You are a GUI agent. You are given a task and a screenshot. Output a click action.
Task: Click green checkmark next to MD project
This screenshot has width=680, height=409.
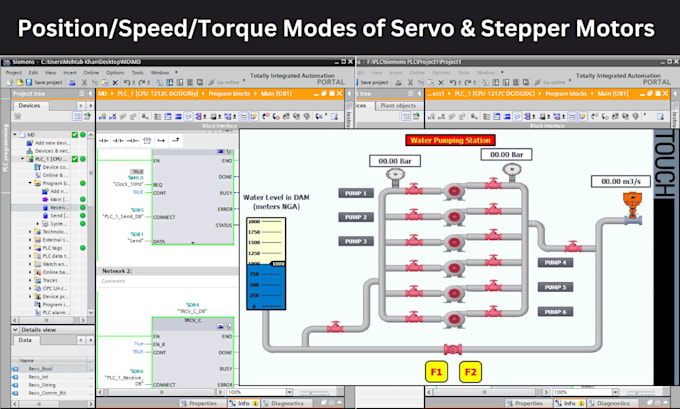(75, 135)
